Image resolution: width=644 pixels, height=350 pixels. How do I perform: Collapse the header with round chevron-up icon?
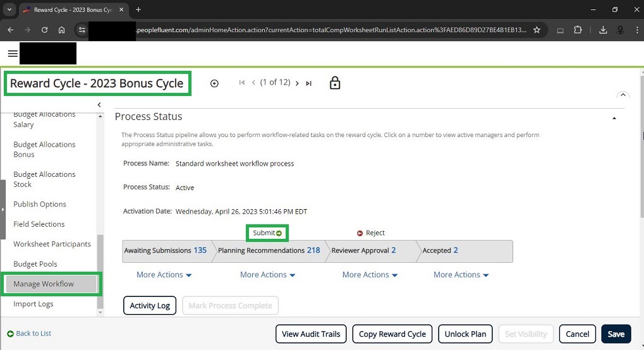click(623, 95)
